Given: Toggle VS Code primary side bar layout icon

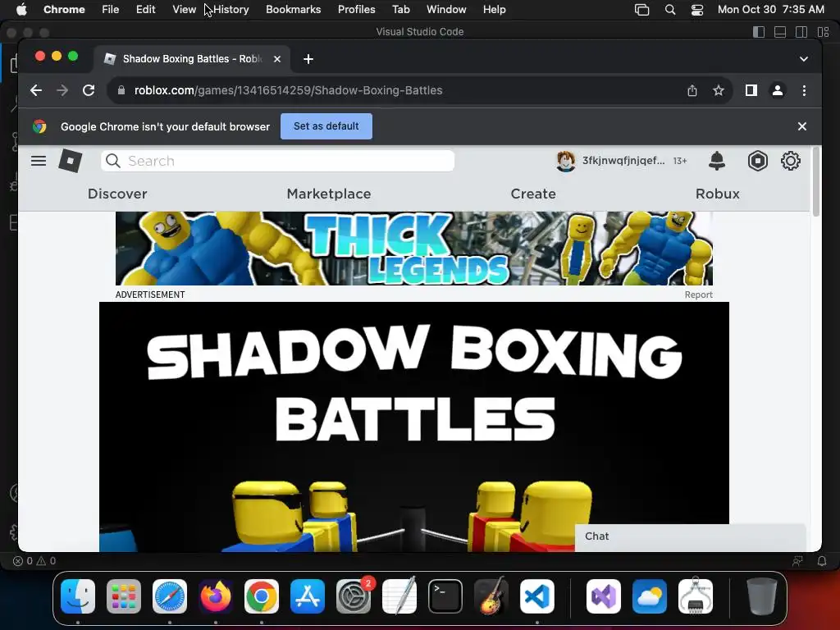Looking at the screenshot, I should coord(759,32).
